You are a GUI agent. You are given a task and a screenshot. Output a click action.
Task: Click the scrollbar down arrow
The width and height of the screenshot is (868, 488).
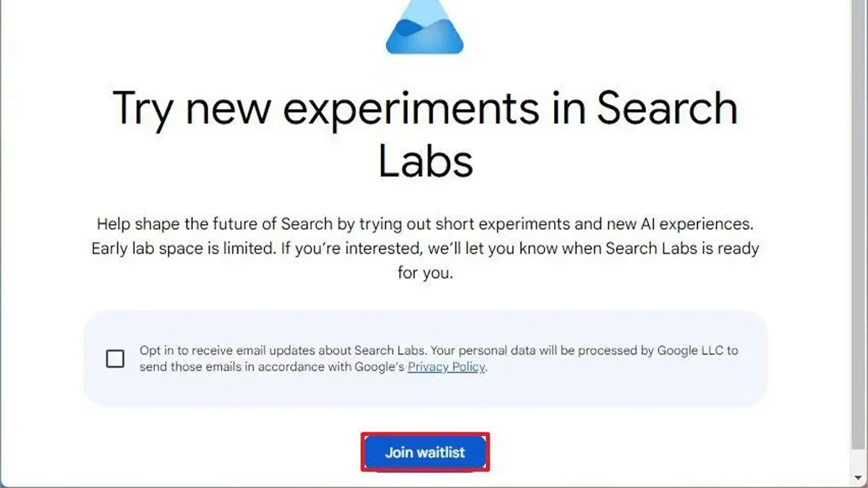[858, 478]
